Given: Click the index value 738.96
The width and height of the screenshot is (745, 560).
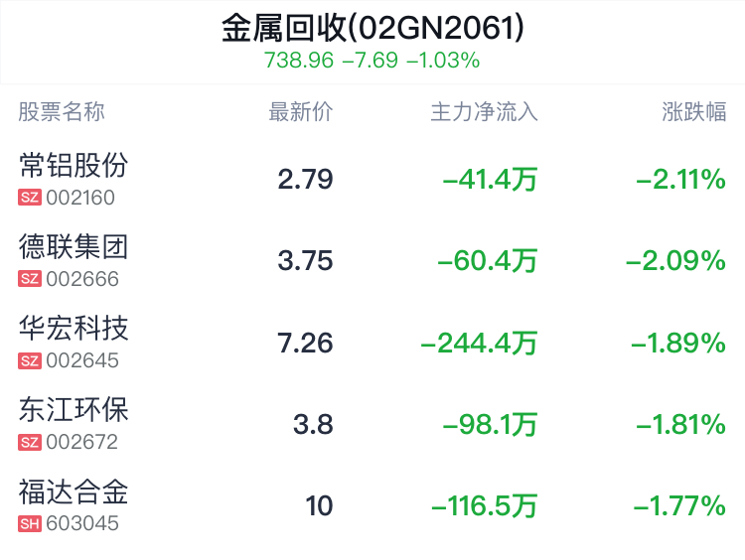Looking at the screenshot, I should pyautogui.click(x=299, y=61).
